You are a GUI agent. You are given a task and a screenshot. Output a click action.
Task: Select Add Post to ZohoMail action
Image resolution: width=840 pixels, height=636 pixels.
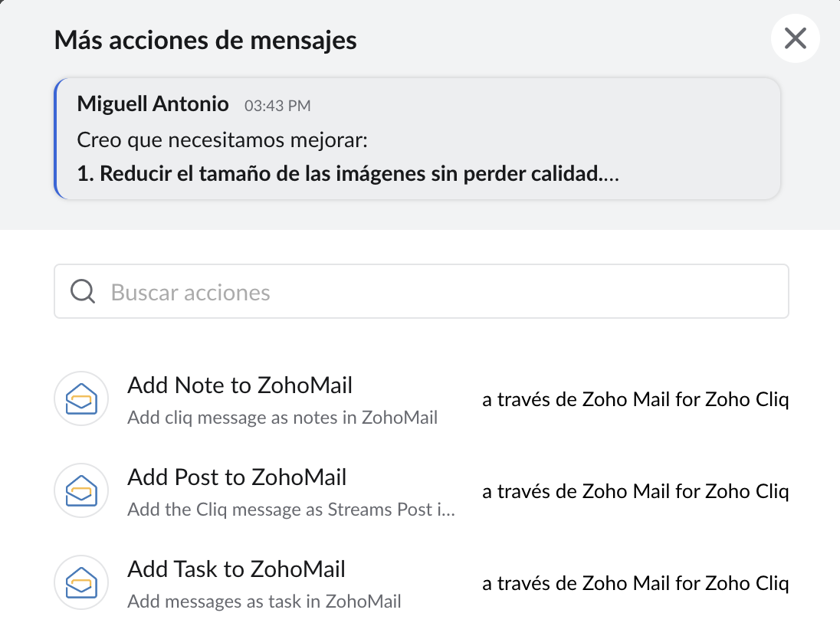point(237,477)
